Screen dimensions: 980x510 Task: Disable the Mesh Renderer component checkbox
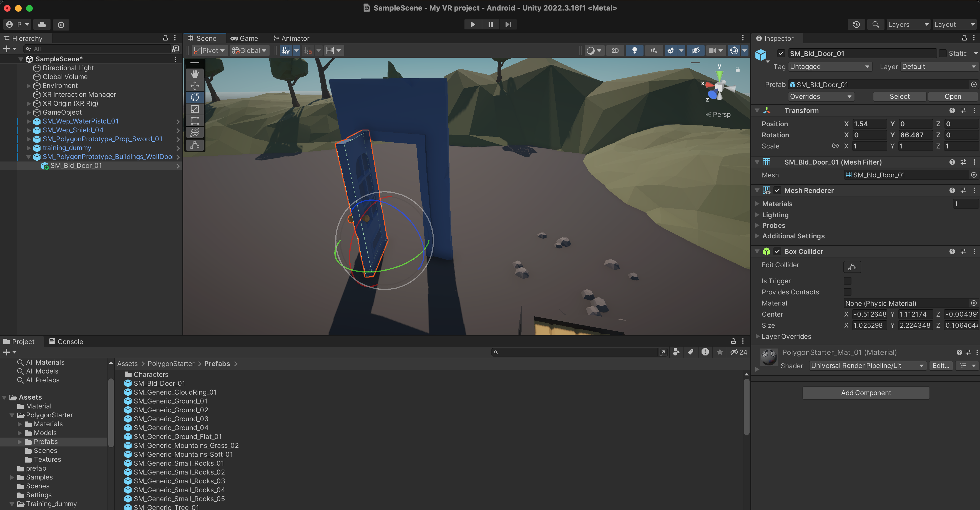777,191
